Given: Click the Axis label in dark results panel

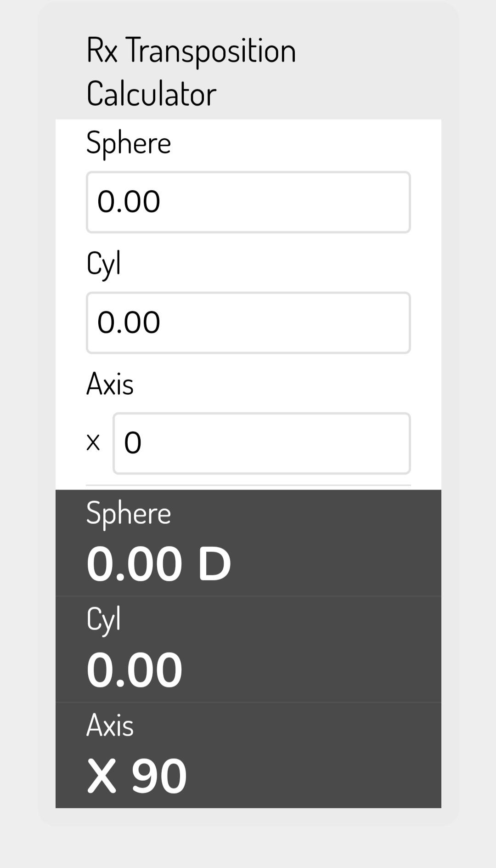Looking at the screenshot, I should (110, 726).
